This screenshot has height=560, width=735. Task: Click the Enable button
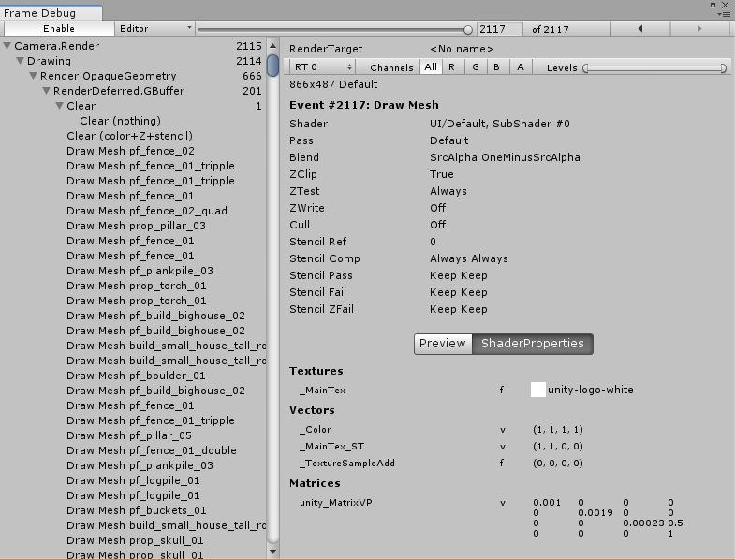click(x=58, y=29)
